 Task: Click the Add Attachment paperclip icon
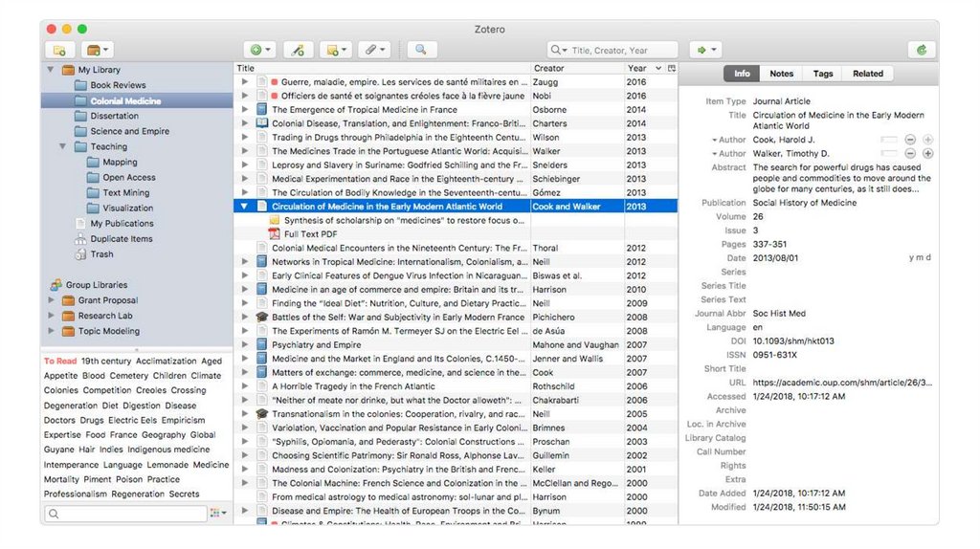point(374,50)
